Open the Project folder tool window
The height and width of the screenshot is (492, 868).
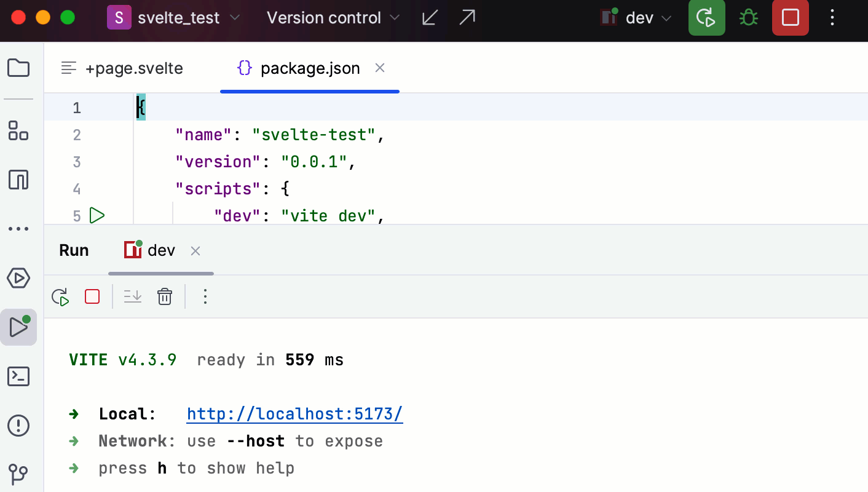(x=18, y=68)
